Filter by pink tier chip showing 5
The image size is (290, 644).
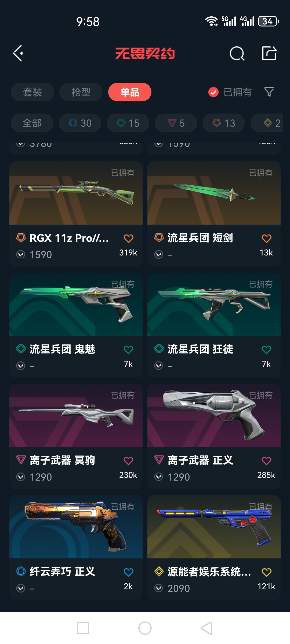[x=176, y=123]
